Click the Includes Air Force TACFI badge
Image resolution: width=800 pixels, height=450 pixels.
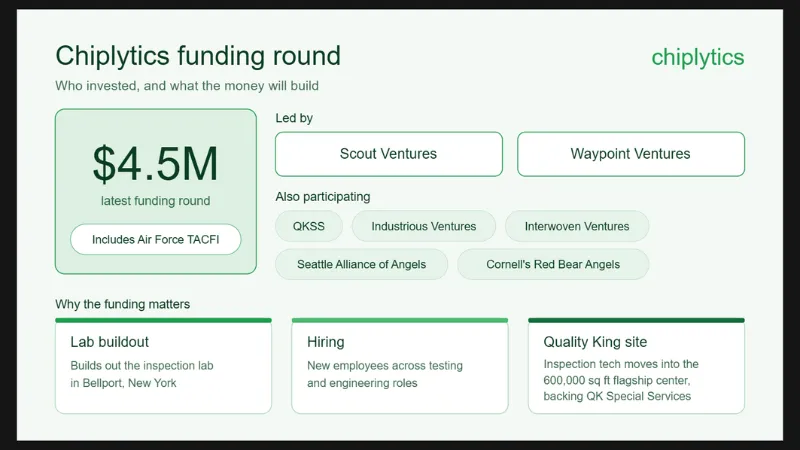click(x=156, y=239)
